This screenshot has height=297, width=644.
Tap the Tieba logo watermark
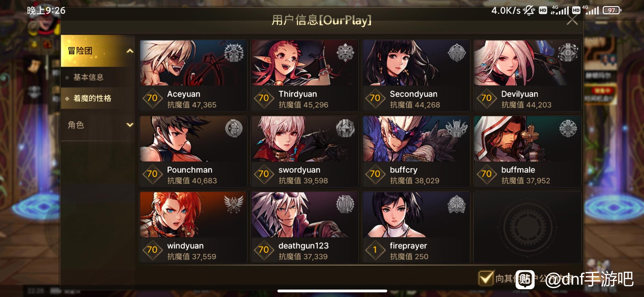point(525,280)
